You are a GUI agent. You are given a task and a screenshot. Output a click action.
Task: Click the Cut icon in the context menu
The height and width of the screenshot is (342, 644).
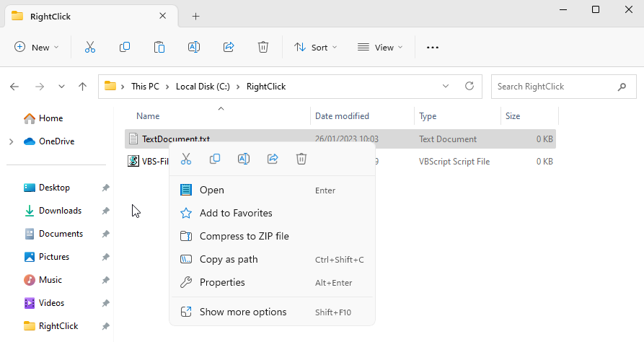[x=186, y=159]
